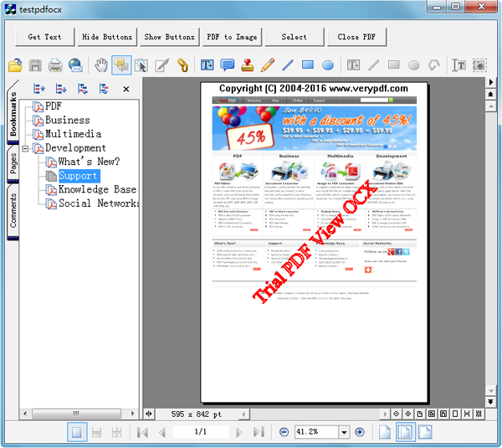
Task: Zoom in with plus button
Action: click(360, 432)
